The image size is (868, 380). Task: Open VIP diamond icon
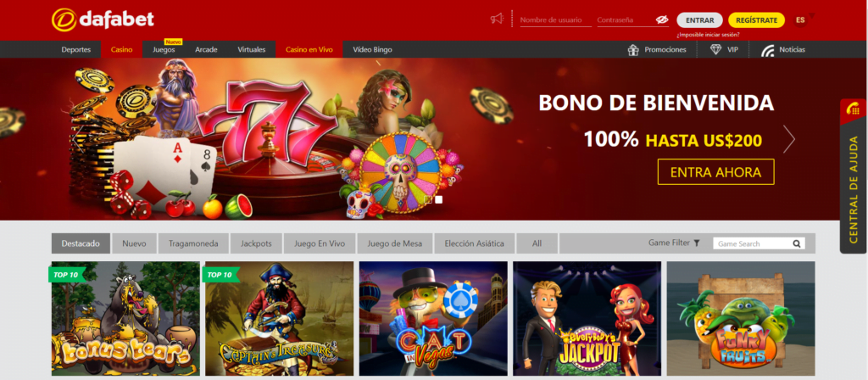(715, 49)
